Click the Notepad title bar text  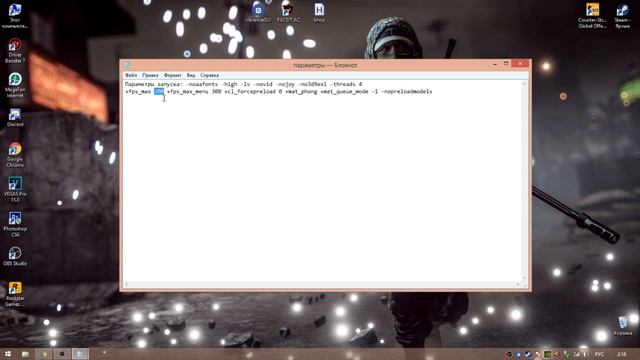click(x=325, y=65)
